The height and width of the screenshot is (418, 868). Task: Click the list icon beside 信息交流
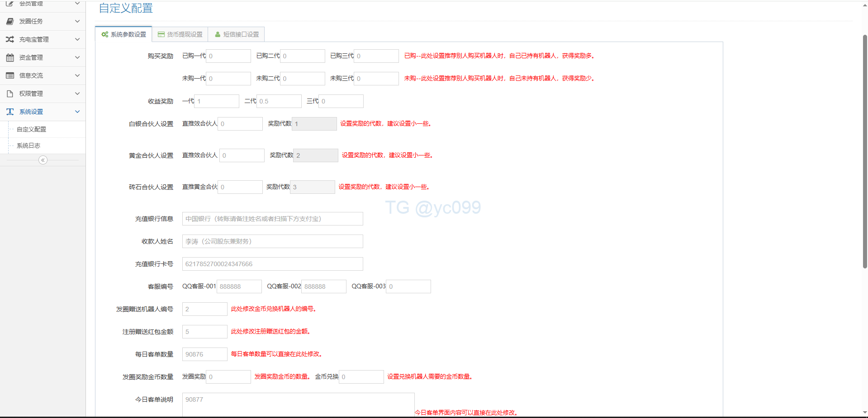pyautogui.click(x=10, y=75)
